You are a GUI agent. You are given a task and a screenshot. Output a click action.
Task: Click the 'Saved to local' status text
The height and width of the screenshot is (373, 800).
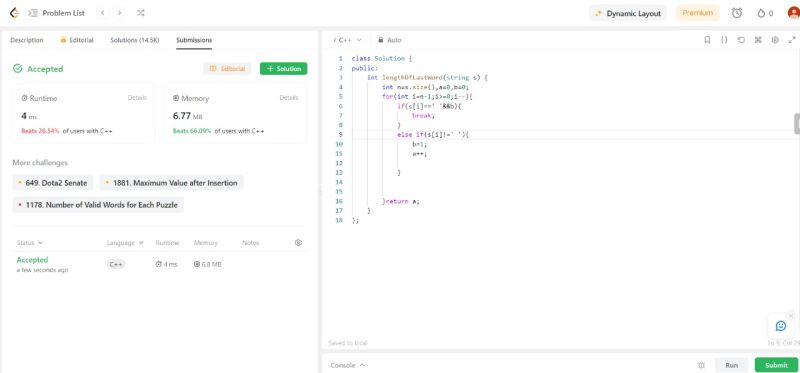(x=347, y=343)
